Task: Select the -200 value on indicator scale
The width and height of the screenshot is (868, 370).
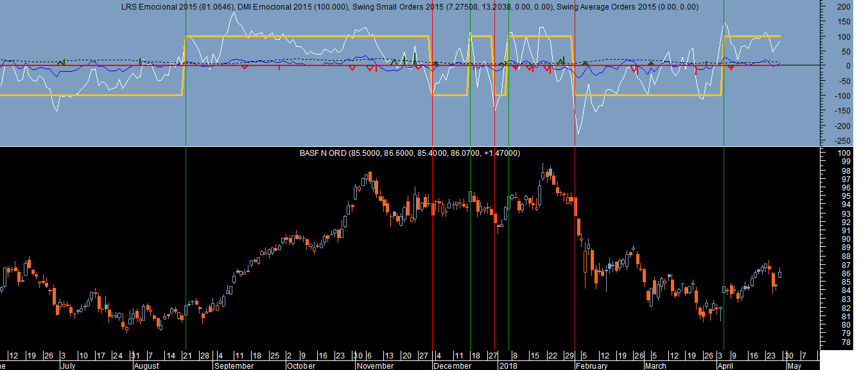Action: pyautogui.click(x=842, y=126)
